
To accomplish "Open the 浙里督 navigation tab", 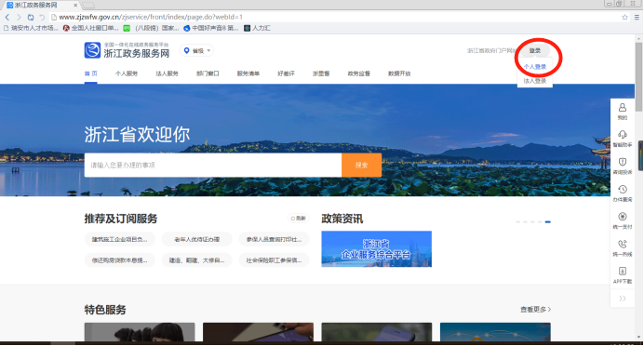I will click(x=321, y=73).
